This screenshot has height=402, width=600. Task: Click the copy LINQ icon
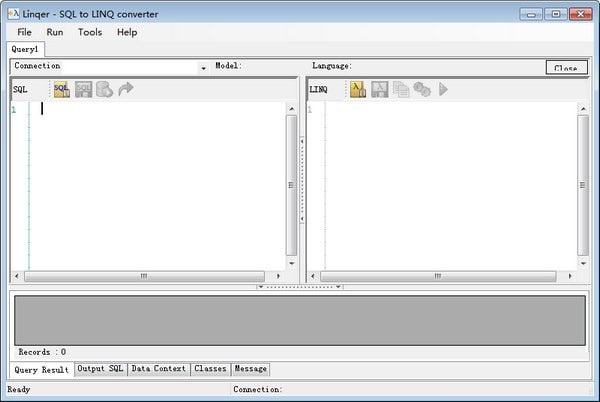(x=401, y=90)
